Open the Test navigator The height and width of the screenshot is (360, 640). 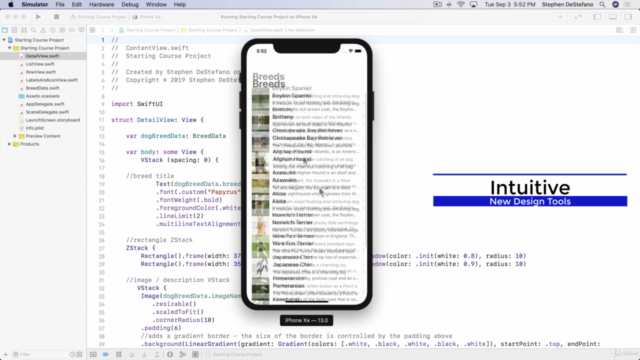53,30
